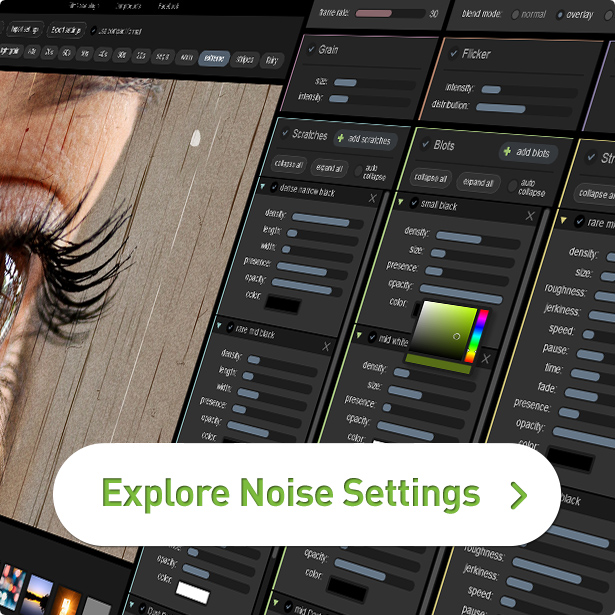The width and height of the screenshot is (615, 615).
Task: Pick a hue on the rainbow strip
Action: pyautogui.click(x=476, y=336)
